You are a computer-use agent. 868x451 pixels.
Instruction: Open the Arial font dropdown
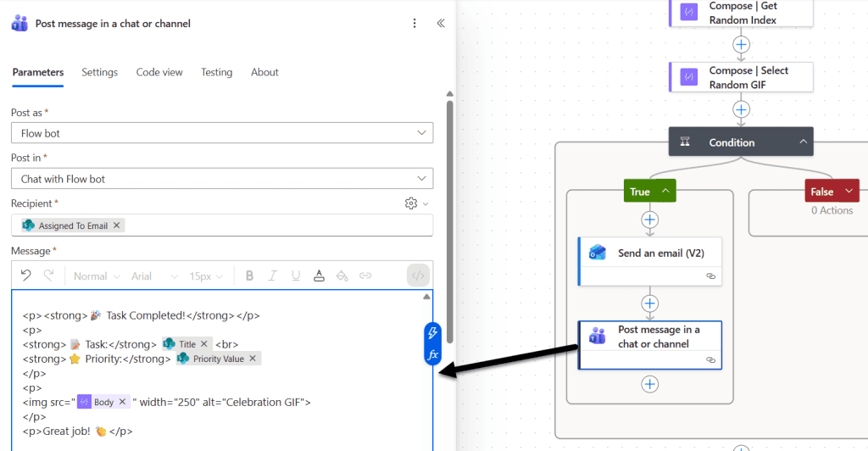tap(154, 276)
